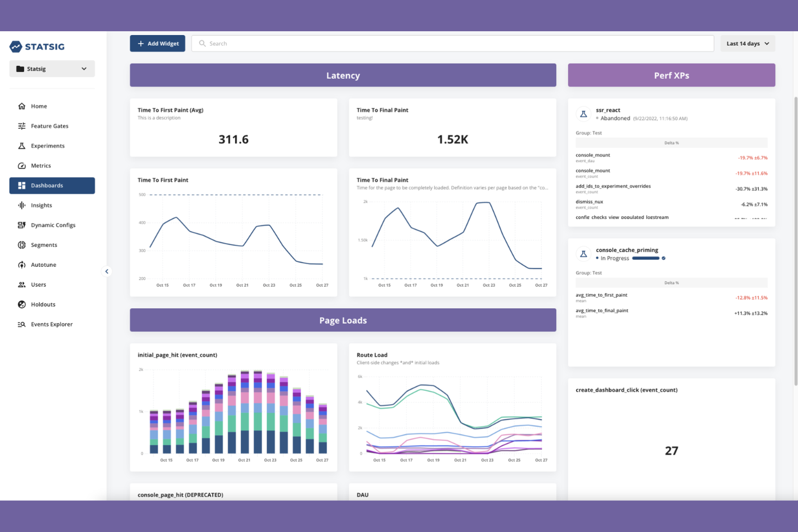Click the search magnifier icon
This screenshot has width=798, height=532.
click(x=202, y=44)
